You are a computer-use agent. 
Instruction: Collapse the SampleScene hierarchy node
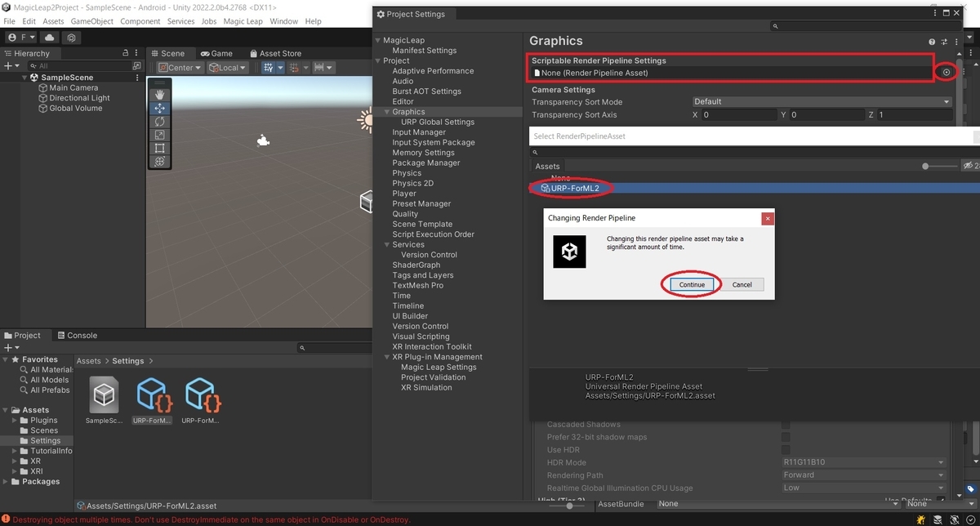[24, 78]
